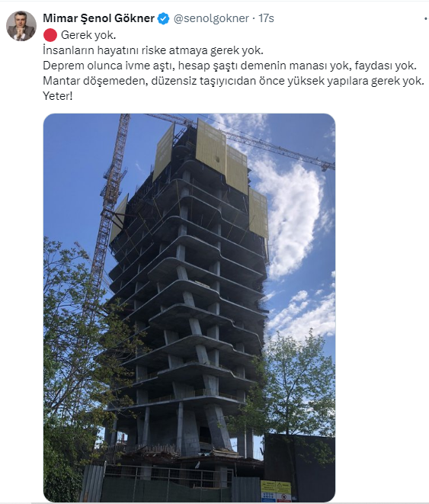Click the word 'Yeter!'

point(58,96)
